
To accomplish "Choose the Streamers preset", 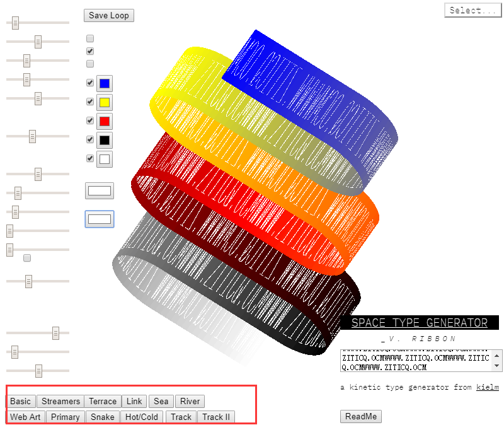I will [x=60, y=401].
